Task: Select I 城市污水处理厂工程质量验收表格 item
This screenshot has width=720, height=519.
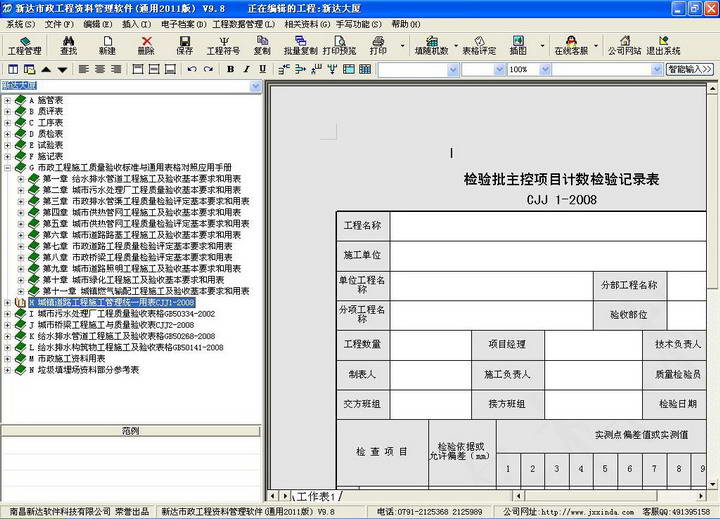Action: coord(122,314)
